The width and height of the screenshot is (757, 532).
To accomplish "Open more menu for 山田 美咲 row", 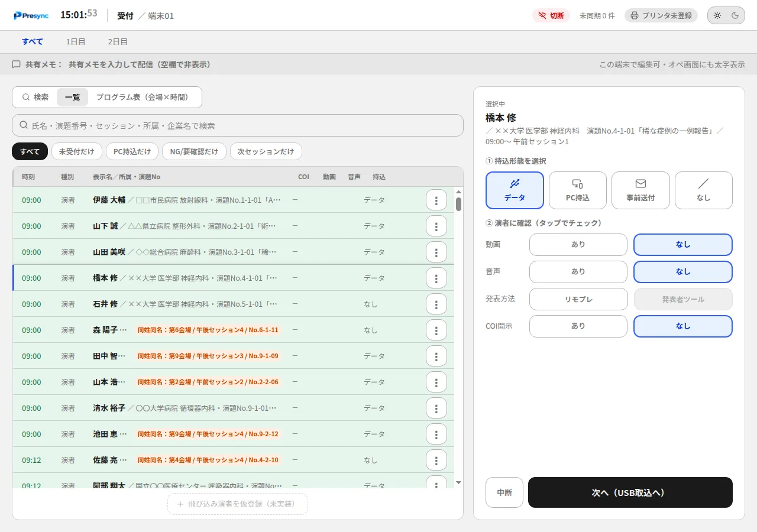I will (436, 252).
